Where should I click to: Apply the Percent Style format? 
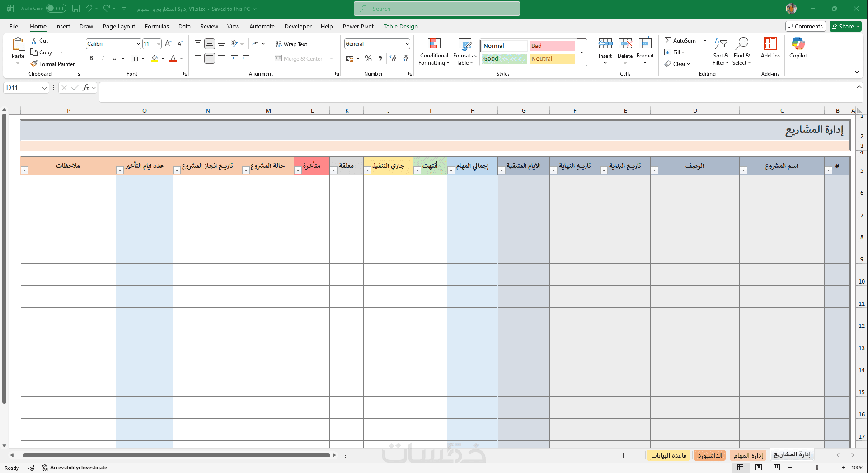click(368, 58)
